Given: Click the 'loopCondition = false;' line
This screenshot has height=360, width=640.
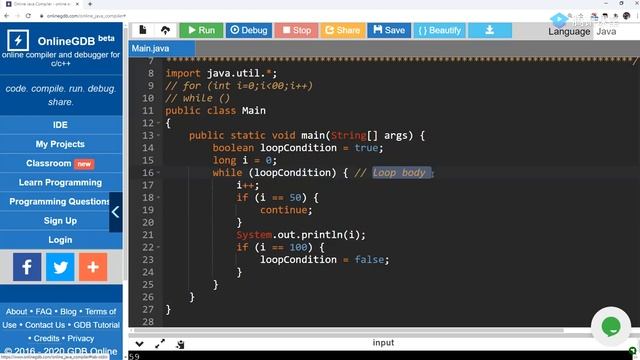Looking at the screenshot, I should (325, 260).
